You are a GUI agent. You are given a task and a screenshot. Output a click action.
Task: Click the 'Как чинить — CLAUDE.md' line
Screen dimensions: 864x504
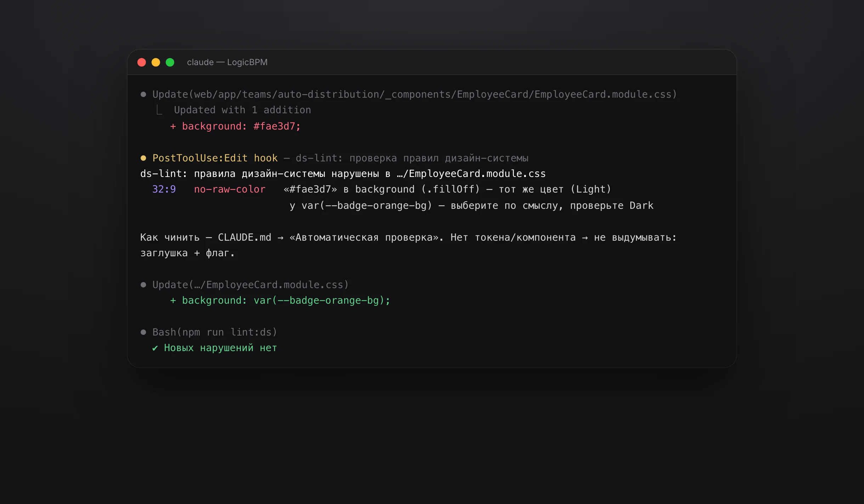coord(408,237)
